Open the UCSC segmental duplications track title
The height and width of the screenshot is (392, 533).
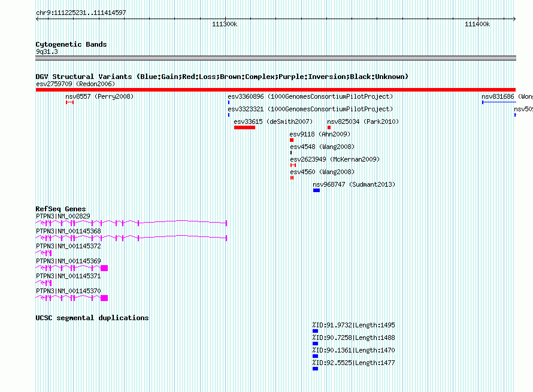[92, 318]
